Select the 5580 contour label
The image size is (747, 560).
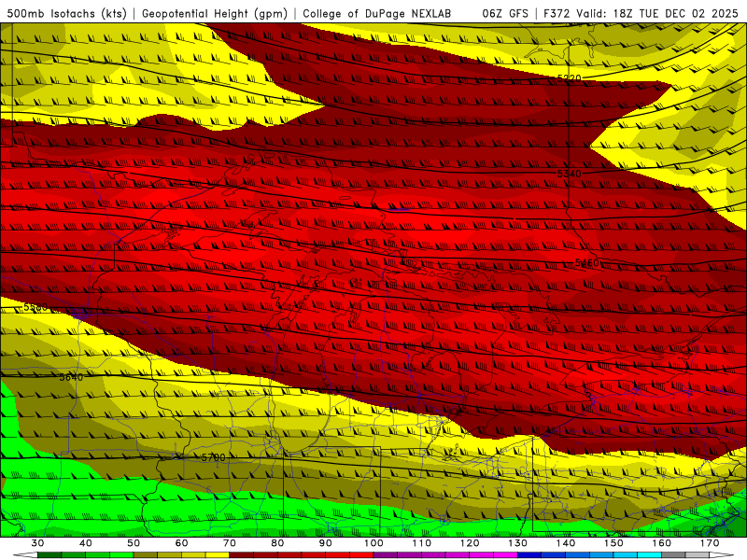tap(35, 307)
